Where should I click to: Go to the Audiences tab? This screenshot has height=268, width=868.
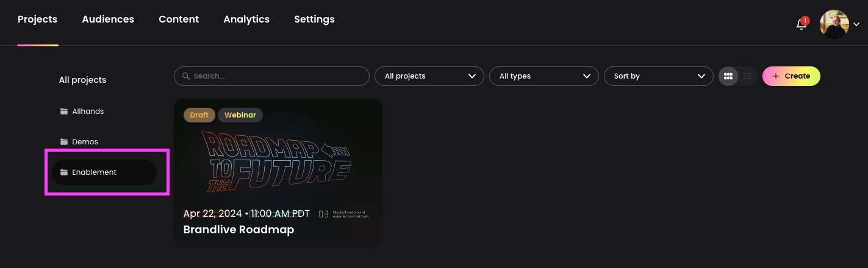108,19
